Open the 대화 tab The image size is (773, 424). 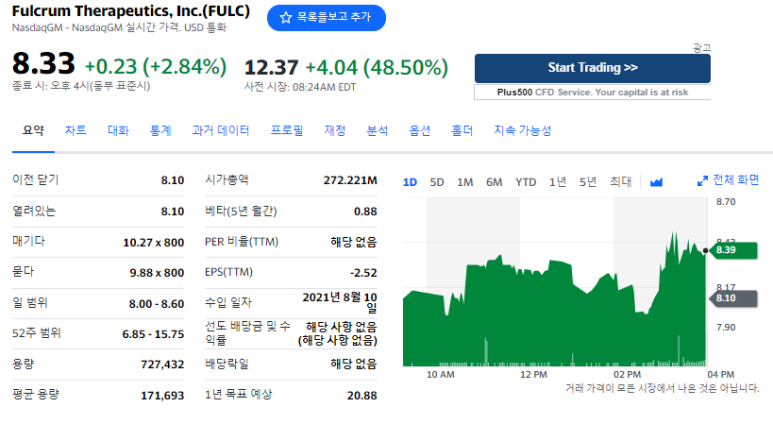click(118, 130)
